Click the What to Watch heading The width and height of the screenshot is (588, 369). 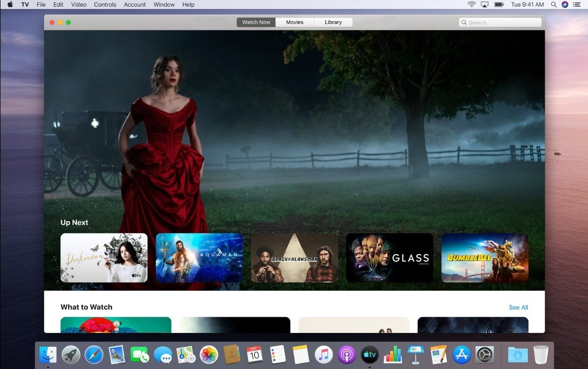point(86,307)
